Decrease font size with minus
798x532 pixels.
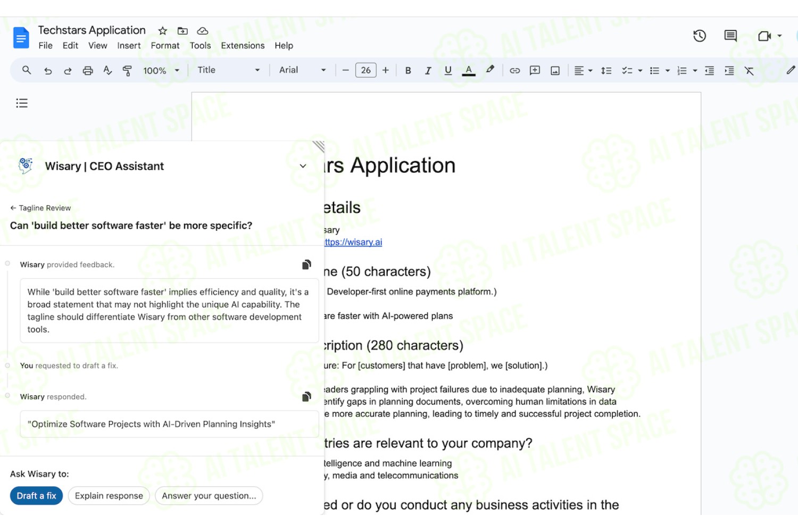coord(345,70)
